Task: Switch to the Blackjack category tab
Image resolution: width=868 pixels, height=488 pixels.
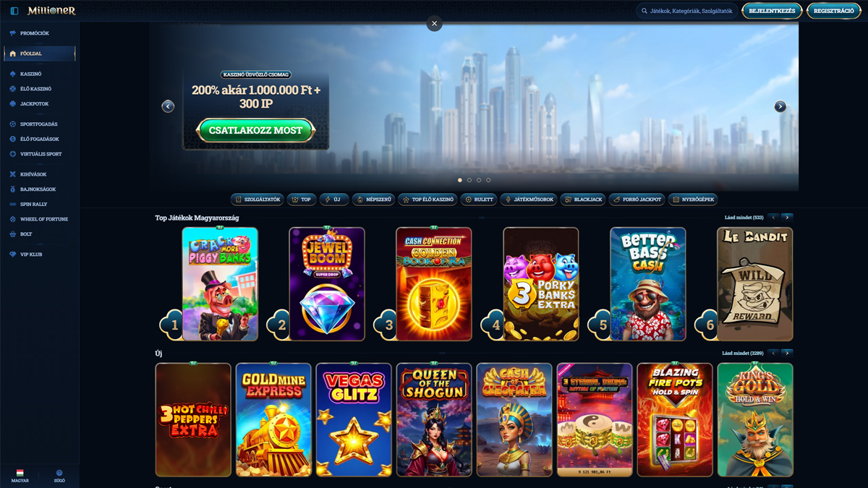Action: (x=583, y=200)
